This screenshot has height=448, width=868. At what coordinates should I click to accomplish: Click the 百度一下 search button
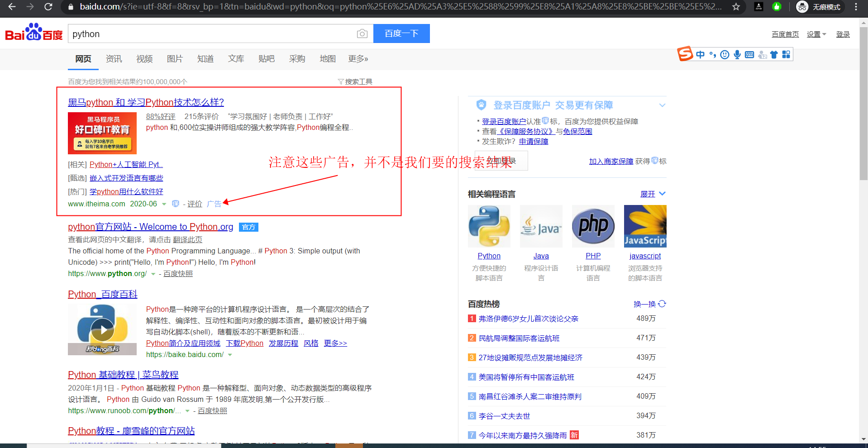pyautogui.click(x=401, y=33)
